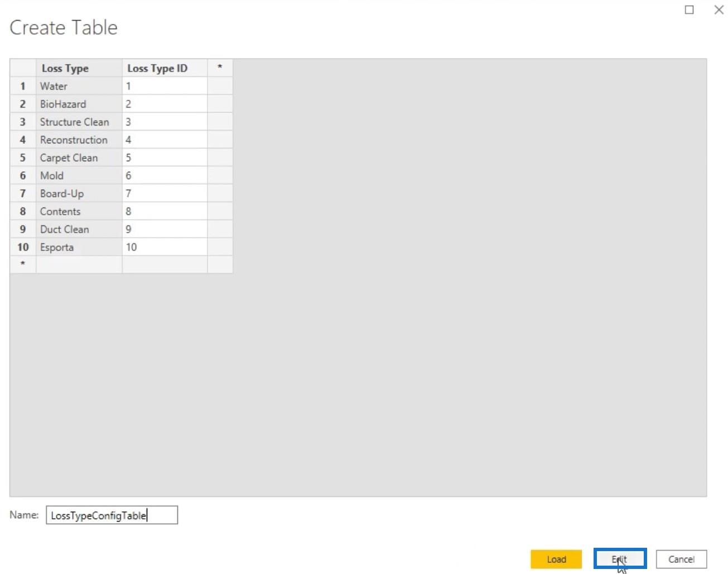Add new column via asterisk header
Viewport: 728px width, 574px height.
pos(220,68)
